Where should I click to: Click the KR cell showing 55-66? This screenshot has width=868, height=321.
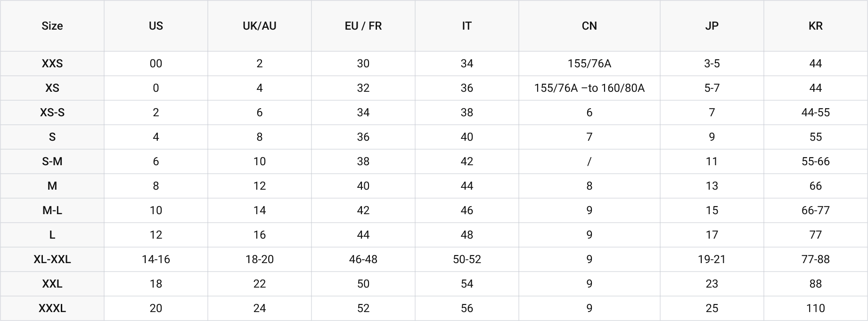click(816, 161)
